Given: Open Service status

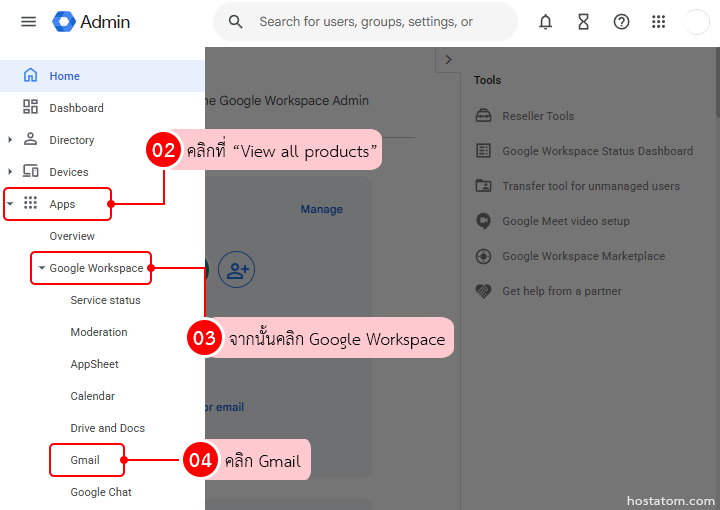Looking at the screenshot, I should (105, 300).
